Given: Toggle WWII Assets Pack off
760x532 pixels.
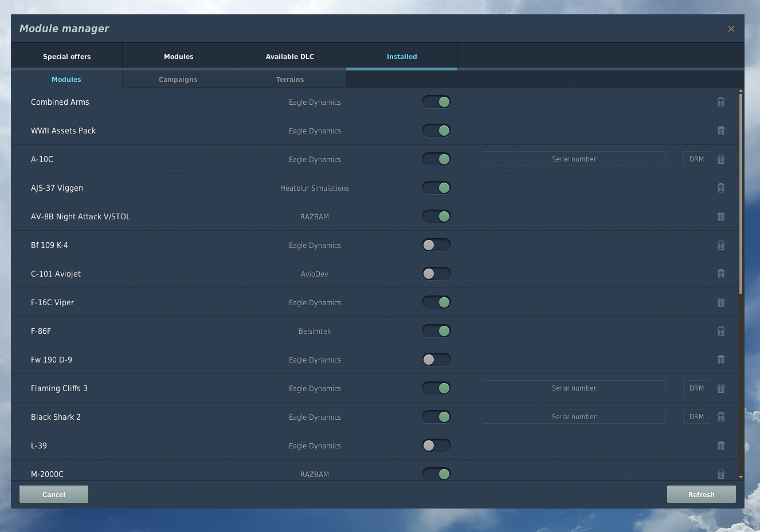Looking at the screenshot, I should tap(436, 131).
